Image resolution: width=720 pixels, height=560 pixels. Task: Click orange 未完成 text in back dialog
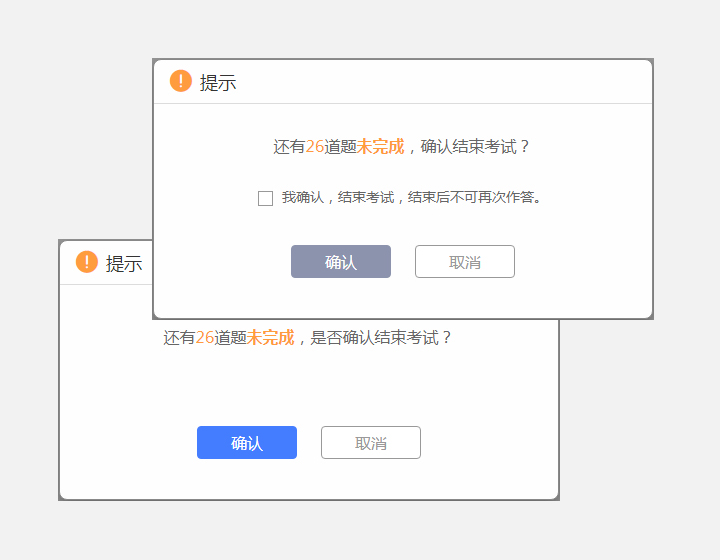[270, 338]
